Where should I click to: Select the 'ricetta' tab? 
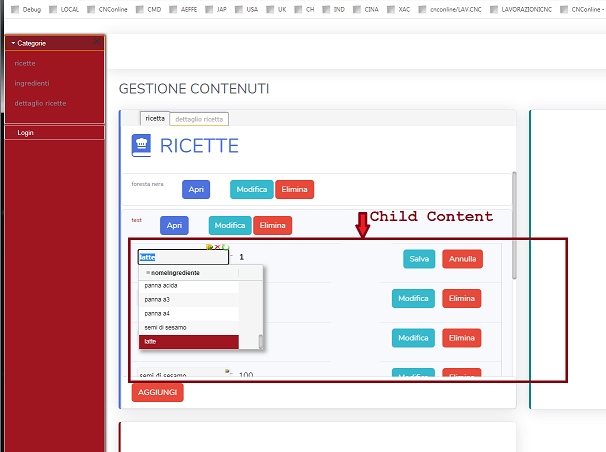click(155, 118)
